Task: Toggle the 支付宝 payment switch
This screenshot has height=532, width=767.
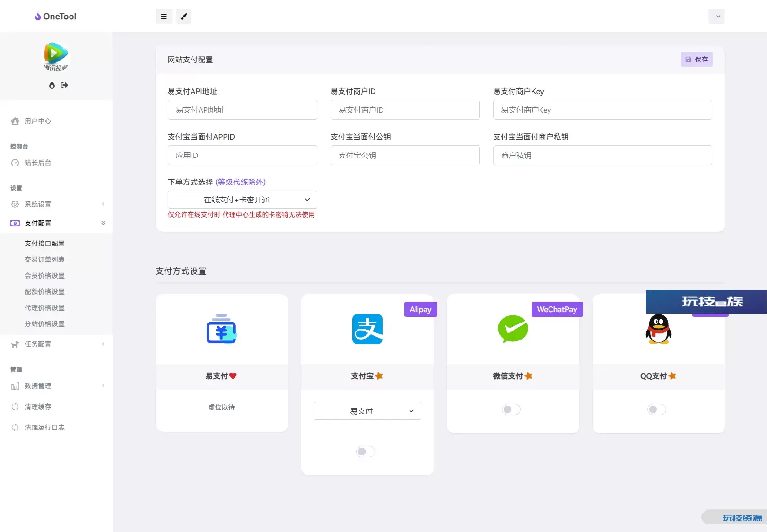Action: coord(366,452)
